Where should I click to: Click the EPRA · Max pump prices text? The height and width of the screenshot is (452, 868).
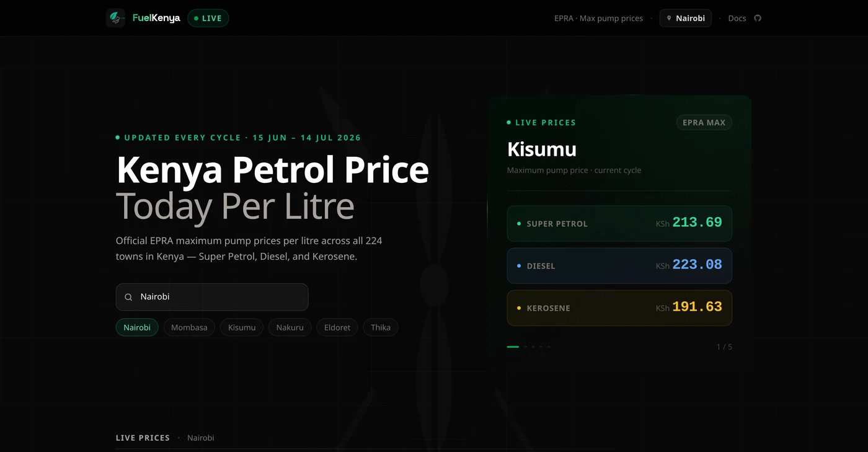598,18
